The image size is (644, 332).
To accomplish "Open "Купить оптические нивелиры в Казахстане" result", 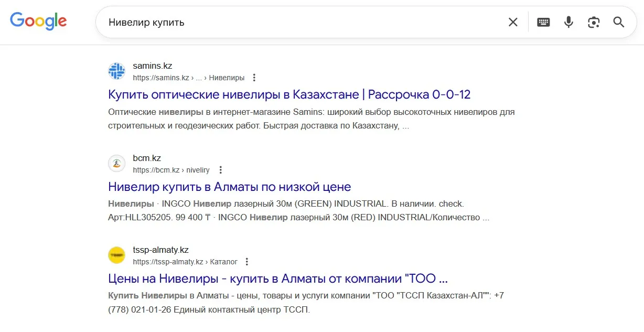I will (289, 95).
